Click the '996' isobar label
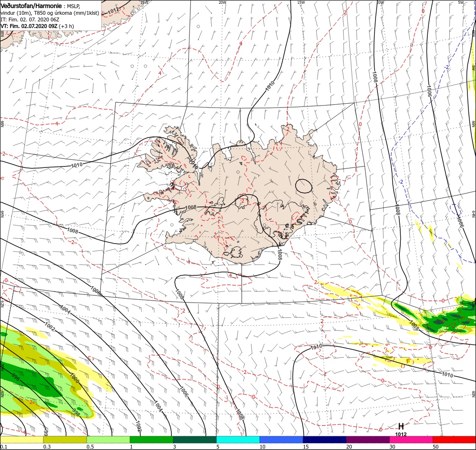This screenshot has height=450, width=476. [16, 377]
